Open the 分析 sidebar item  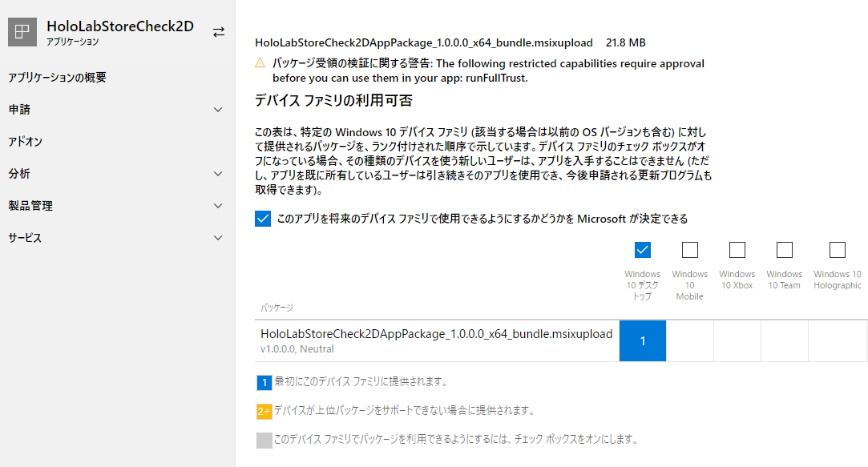(x=19, y=174)
